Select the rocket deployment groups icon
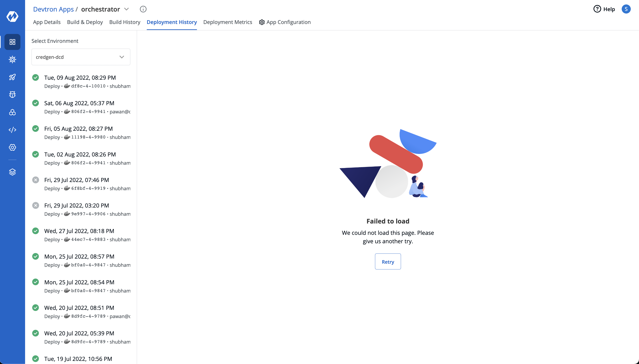This screenshot has width=639, height=364. coord(12,77)
